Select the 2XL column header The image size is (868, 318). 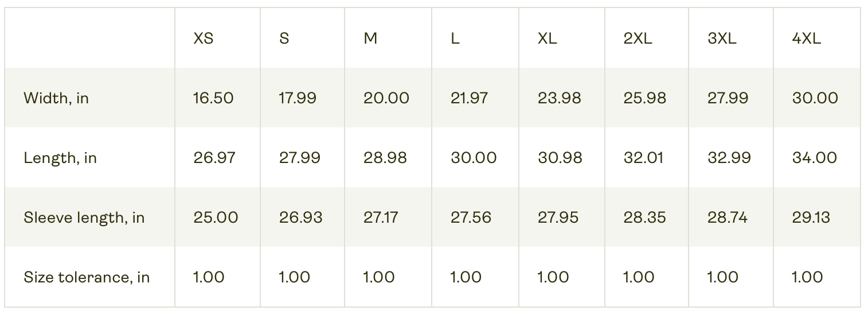(x=638, y=38)
